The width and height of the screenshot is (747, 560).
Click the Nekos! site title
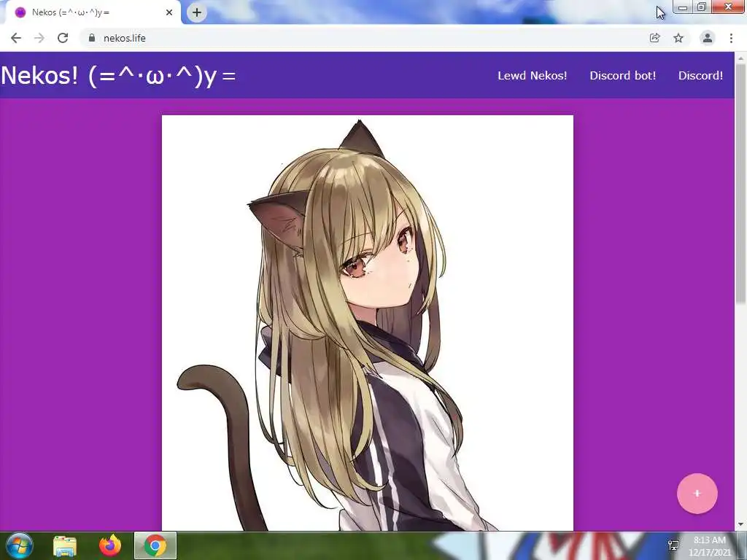coord(118,75)
